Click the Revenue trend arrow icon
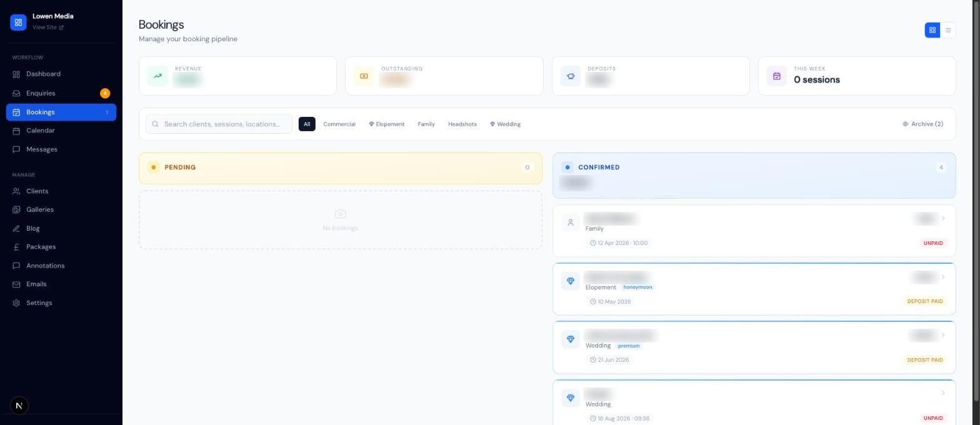This screenshot has height=425, width=980. [x=157, y=76]
